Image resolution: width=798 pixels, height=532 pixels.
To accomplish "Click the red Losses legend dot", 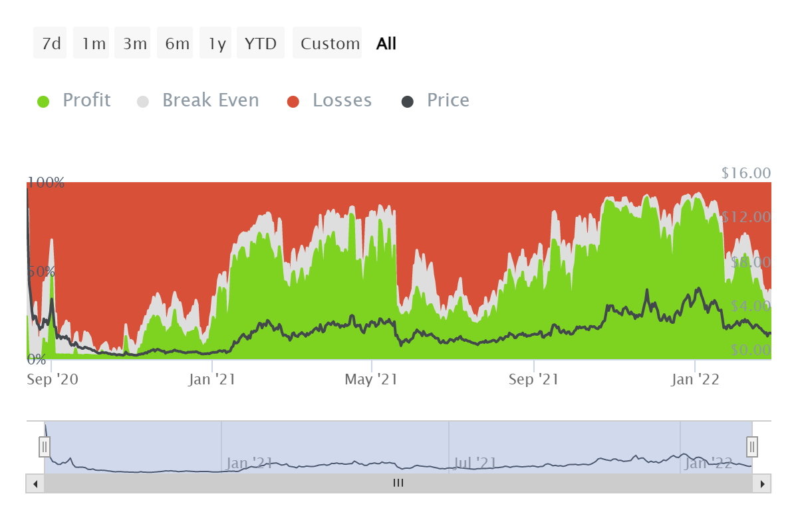I will pyautogui.click(x=293, y=102).
